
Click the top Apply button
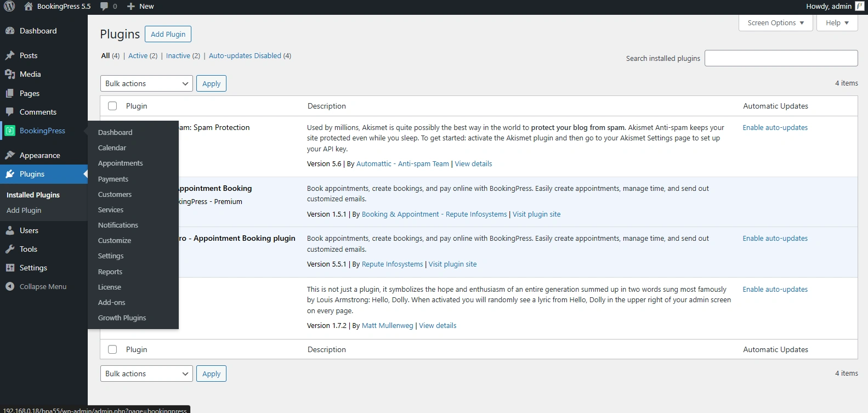coord(211,83)
